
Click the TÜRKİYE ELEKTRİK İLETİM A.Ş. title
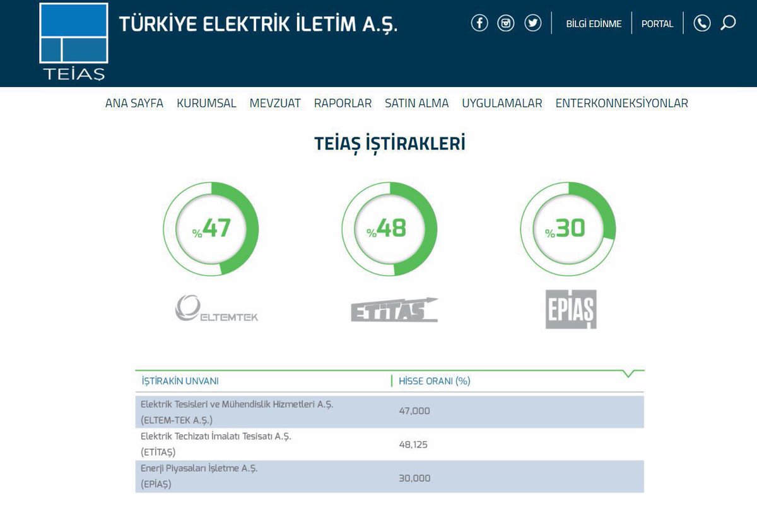click(259, 24)
